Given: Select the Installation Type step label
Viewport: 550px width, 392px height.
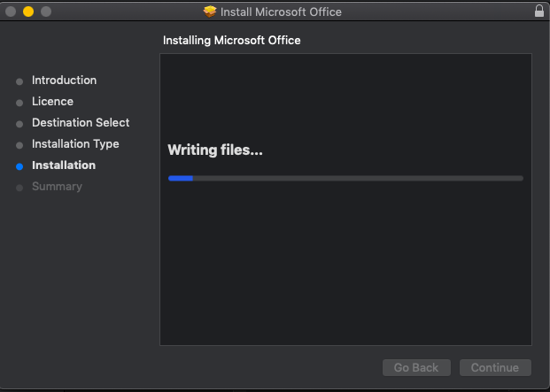Looking at the screenshot, I should 75,144.
